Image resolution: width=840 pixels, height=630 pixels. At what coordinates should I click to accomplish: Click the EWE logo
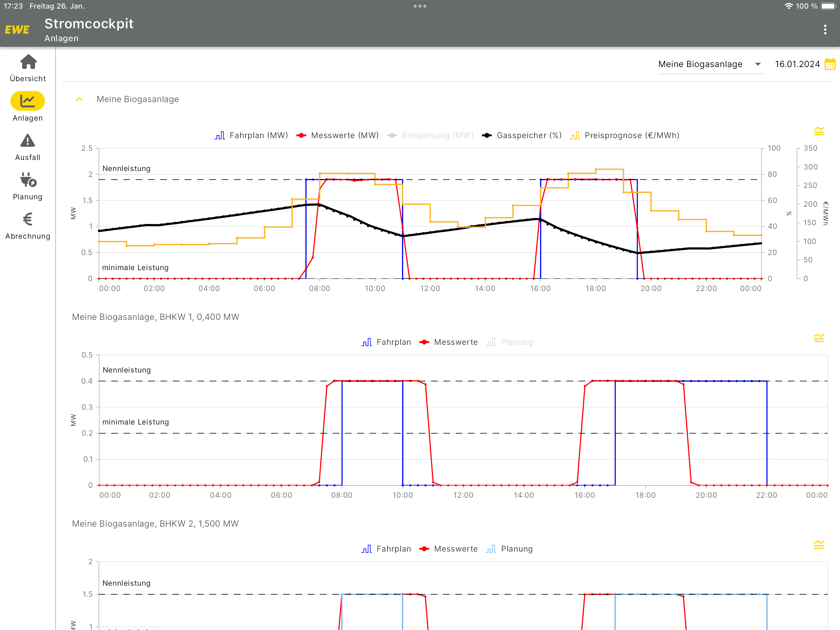point(17,30)
